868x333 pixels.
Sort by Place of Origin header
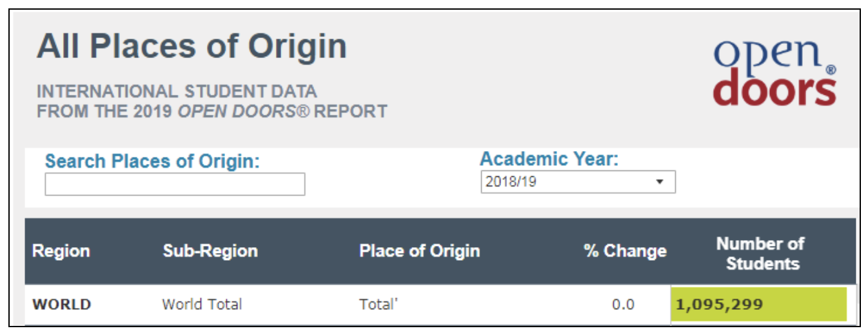pyautogui.click(x=419, y=251)
